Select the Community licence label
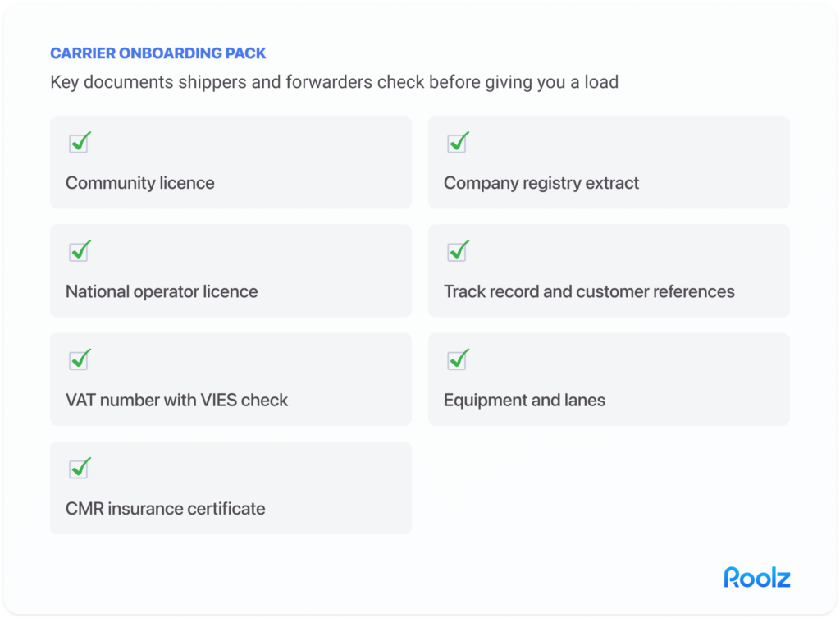Viewport: 840px width, 618px height. (x=139, y=183)
